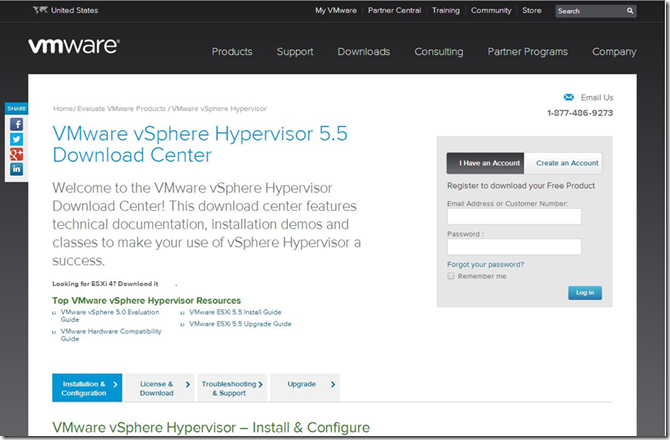Click United States region text link
670x440 pixels.
75,10
